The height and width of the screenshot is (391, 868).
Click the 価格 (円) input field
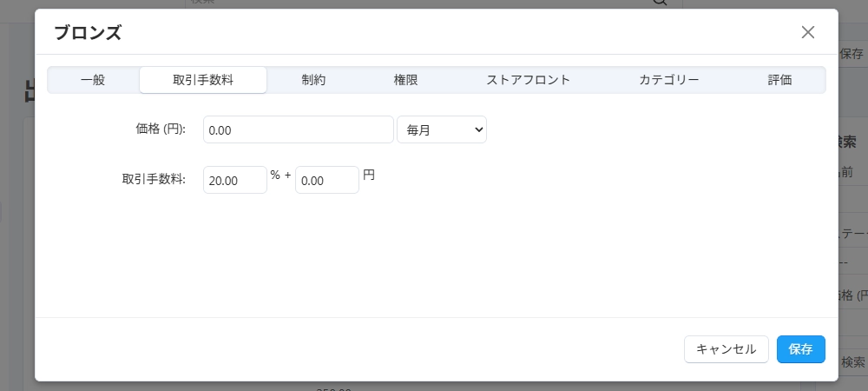(x=298, y=130)
